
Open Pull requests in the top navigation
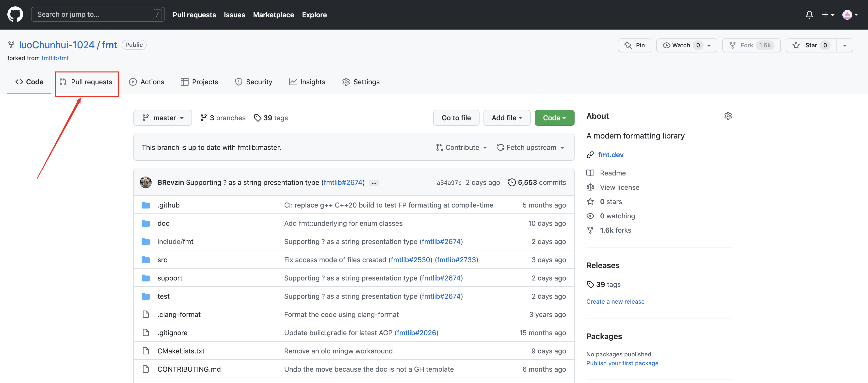194,15
